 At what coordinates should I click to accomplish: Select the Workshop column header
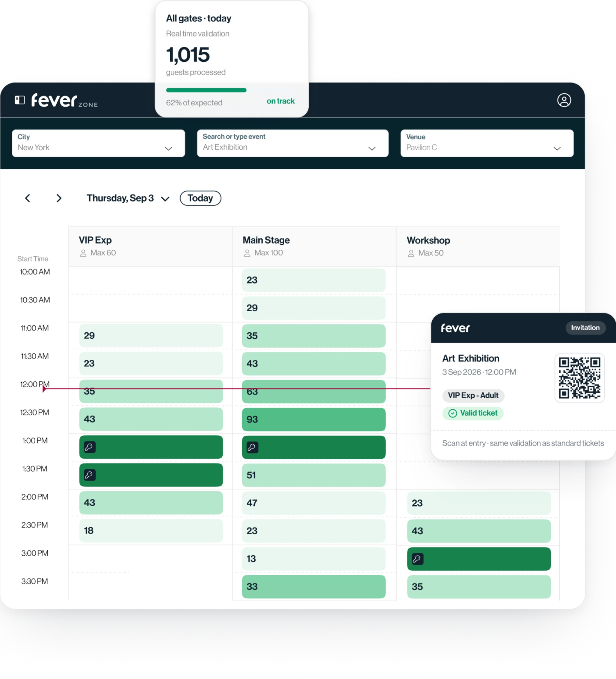(478, 247)
